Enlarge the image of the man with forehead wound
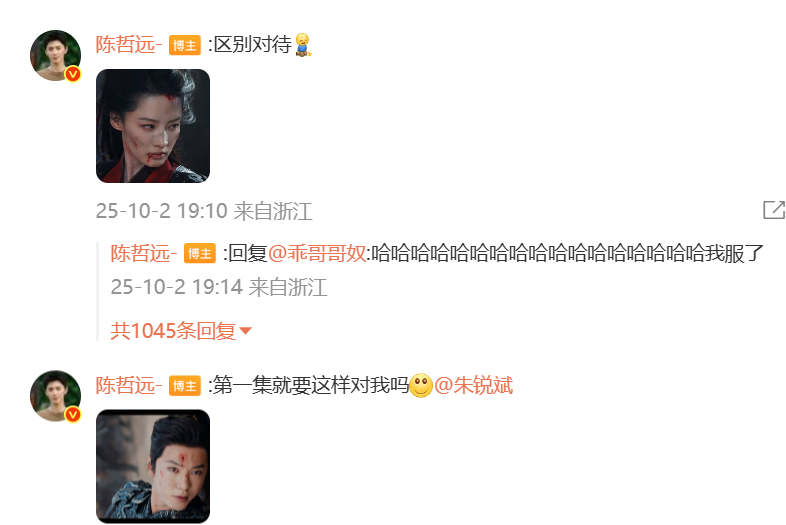The height and width of the screenshot is (525, 786). [x=153, y=466]
